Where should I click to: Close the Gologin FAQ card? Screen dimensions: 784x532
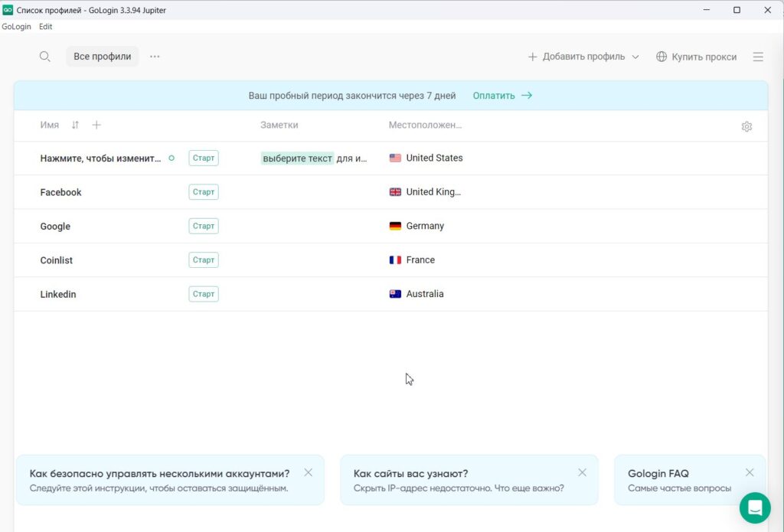pos(749,472)
